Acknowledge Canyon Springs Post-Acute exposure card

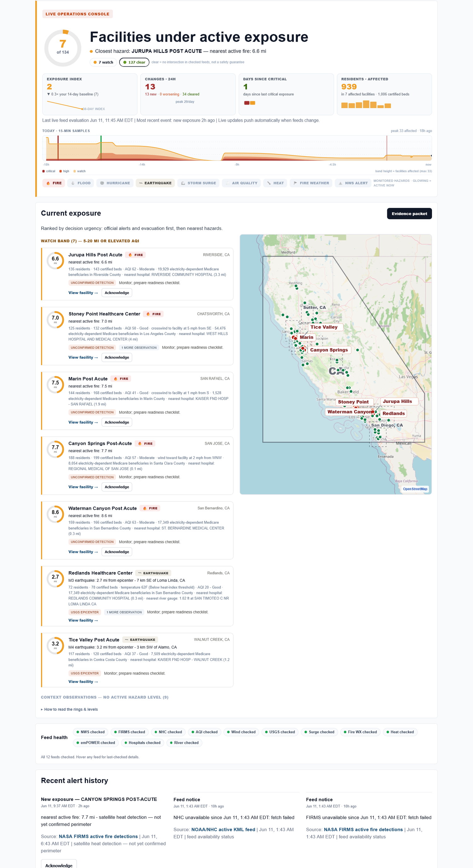pyautogui.click(x=117, y=487)
